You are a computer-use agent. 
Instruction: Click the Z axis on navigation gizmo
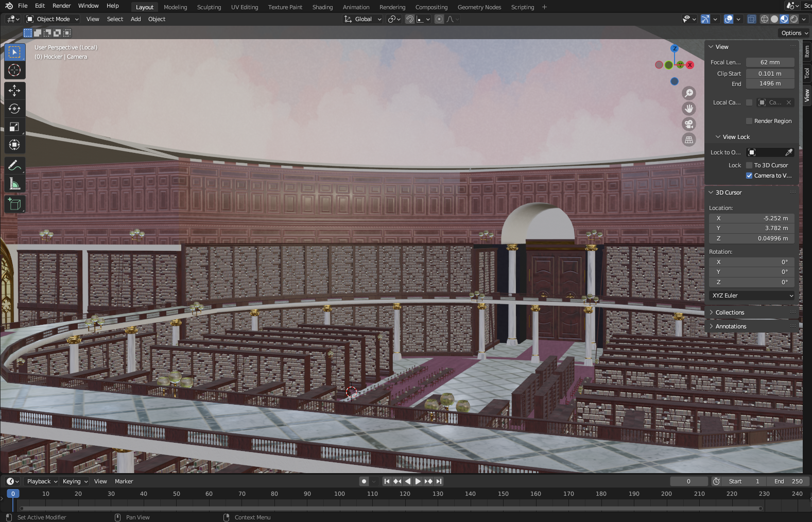coord(675,48)
